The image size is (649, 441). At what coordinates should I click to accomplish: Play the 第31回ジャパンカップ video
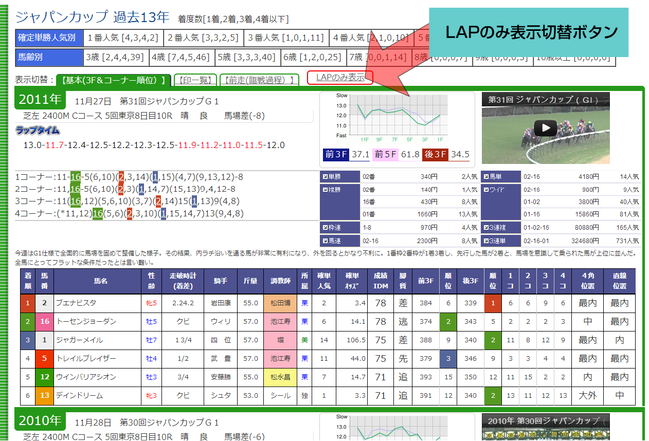click(x=545, y=128)
